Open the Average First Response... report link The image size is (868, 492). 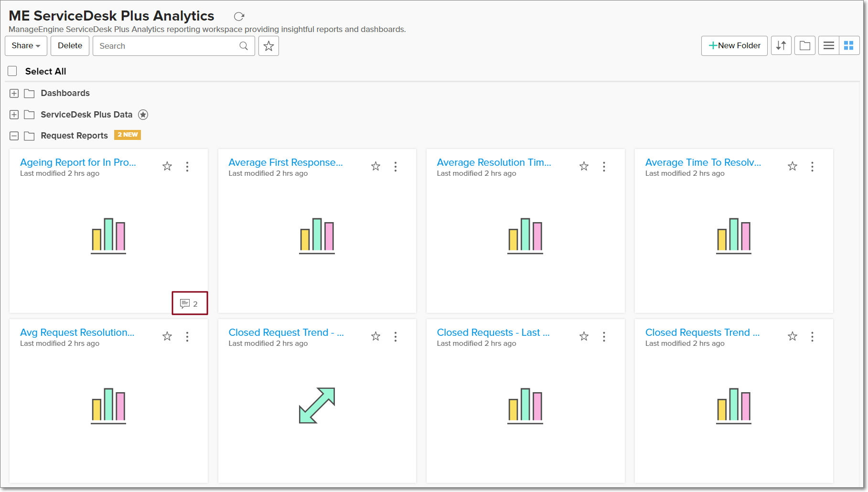point(286,162)
